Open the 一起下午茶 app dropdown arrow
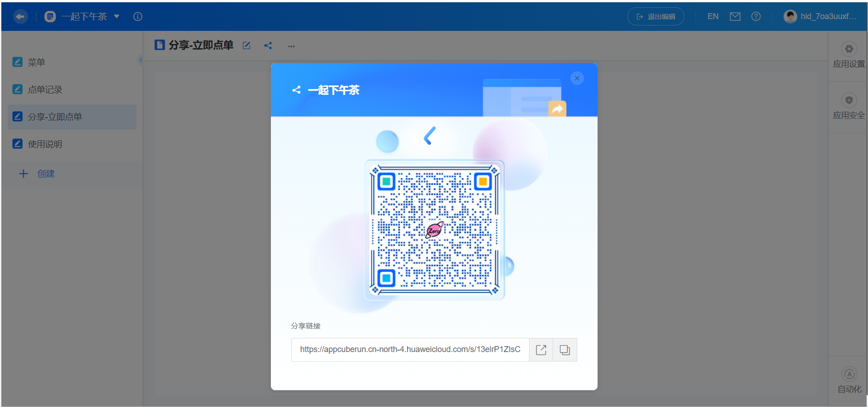The width and height of the screenshot is (868, 407). [117, 16]
